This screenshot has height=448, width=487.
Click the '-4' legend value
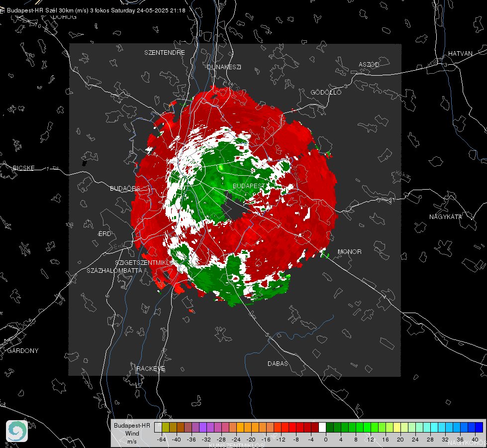pos(311,440)
